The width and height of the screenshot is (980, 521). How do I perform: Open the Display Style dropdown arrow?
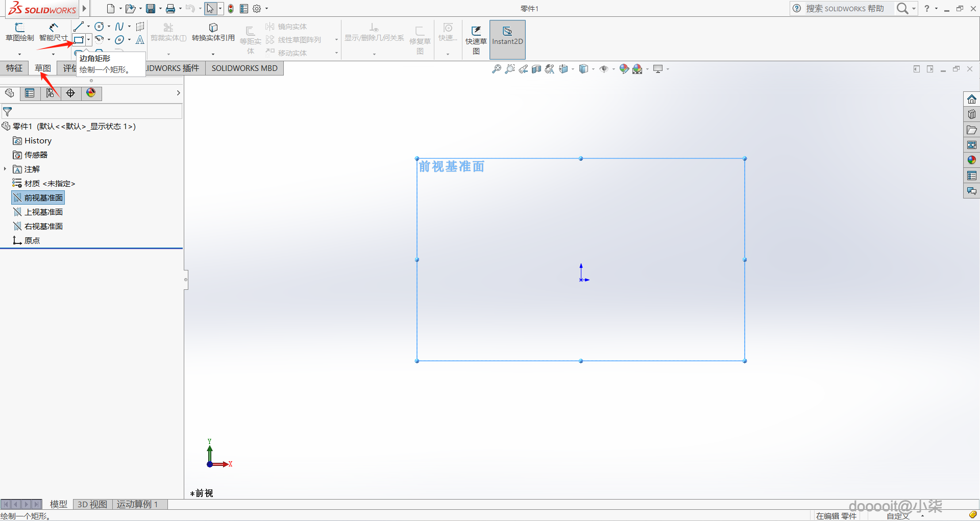click(x=593, y=69)
